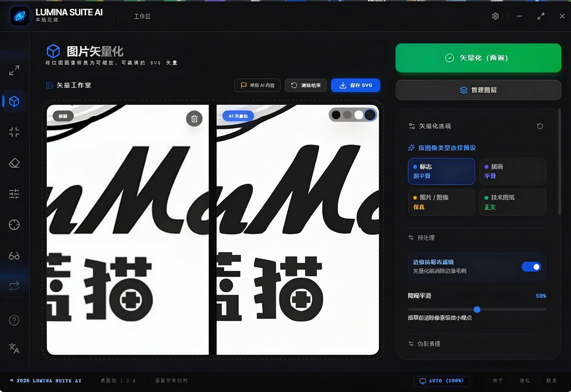Switch to the 工作区 tab
571x392 pixels.
pyautogui.click(x=142, y=16)
